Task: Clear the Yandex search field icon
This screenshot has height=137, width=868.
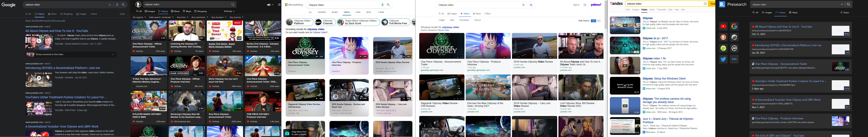Action: pyautogui.click(x=705, y=4)
